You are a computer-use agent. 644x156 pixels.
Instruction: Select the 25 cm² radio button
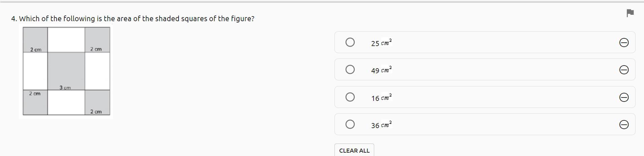click(x=350, y=42)
